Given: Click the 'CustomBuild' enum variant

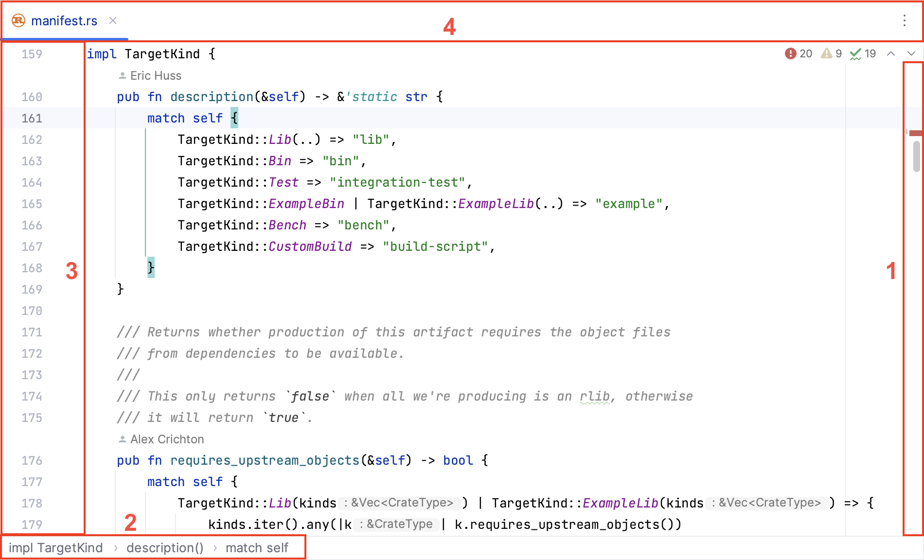Looking at the screenshot, I should 310,246.
